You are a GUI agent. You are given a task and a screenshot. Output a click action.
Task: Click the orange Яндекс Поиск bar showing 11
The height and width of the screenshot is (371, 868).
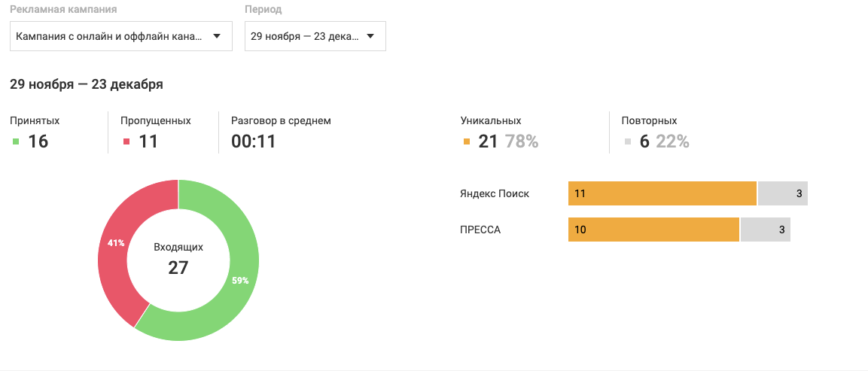[x=662, y=194]
